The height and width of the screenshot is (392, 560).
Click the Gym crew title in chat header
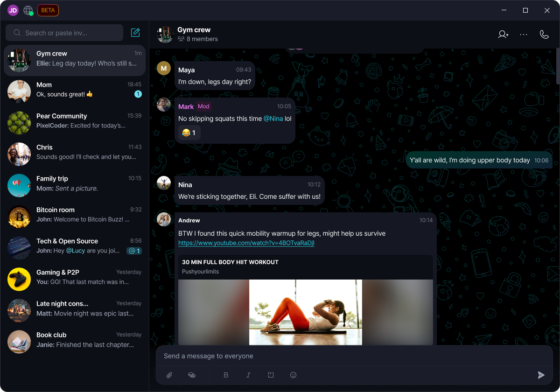(x=194, y=30)
